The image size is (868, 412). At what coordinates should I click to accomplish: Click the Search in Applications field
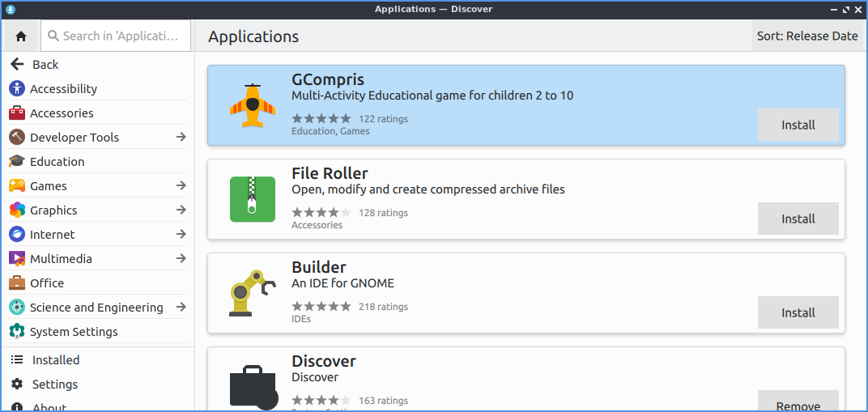pos(119,36)
